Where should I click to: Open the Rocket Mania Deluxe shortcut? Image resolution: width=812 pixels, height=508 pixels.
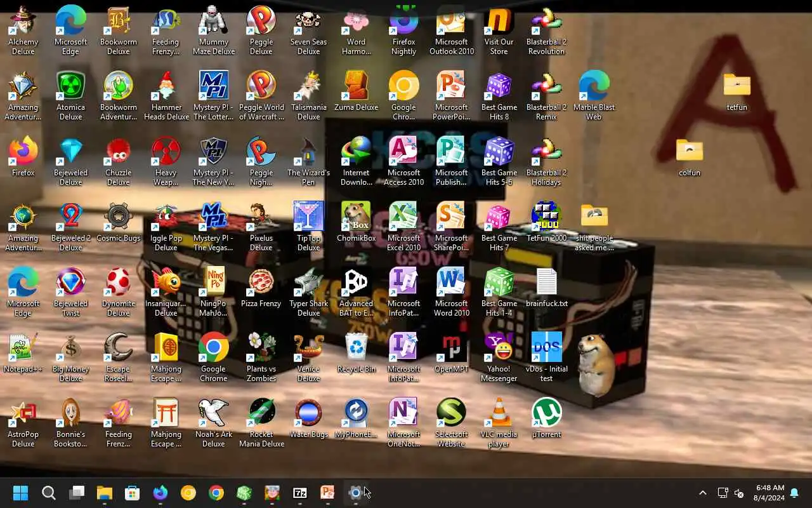[261, 423]
